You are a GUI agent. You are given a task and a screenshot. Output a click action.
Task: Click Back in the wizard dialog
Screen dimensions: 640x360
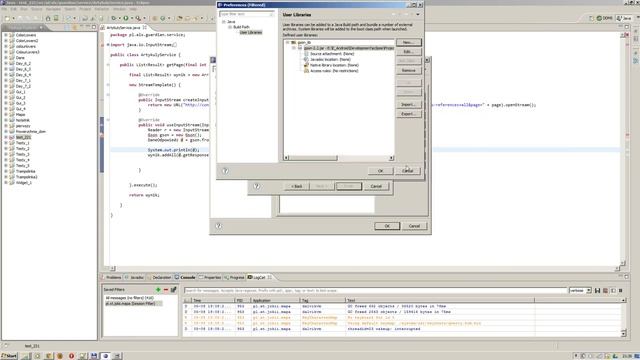pyautogui.click(x=297, y=187)
